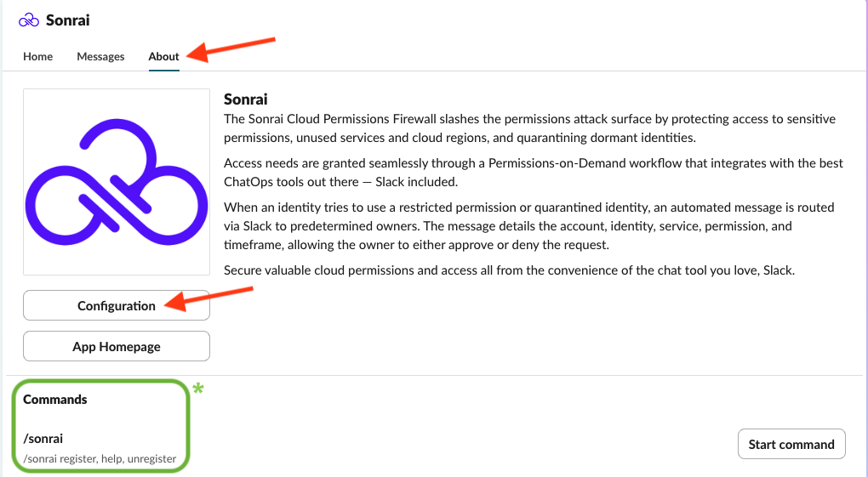Select the /sonrai slash command entry
This screenshot has height=477, width=868.
[43, 439]
